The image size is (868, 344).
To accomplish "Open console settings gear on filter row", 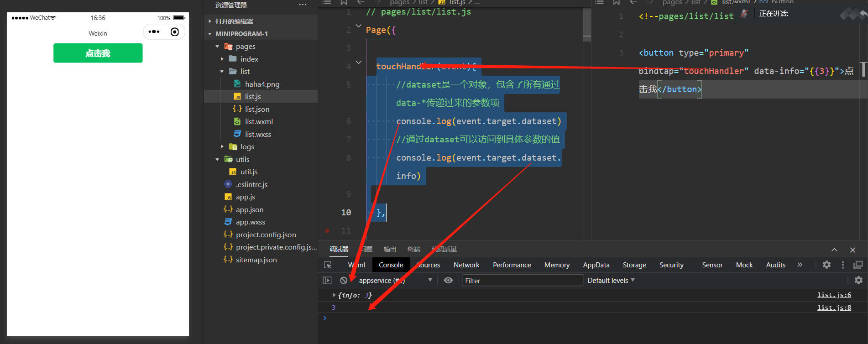I will coord(858,280).
